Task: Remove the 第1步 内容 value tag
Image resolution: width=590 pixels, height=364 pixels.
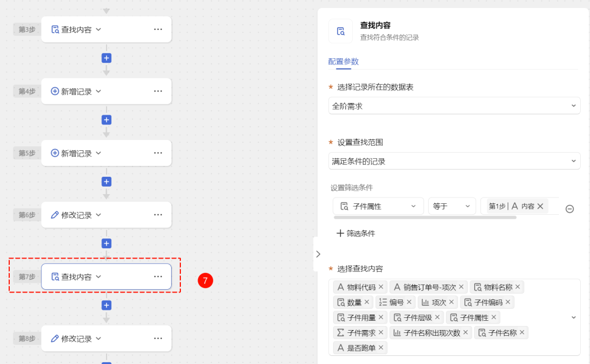Action: pos(540,206)
